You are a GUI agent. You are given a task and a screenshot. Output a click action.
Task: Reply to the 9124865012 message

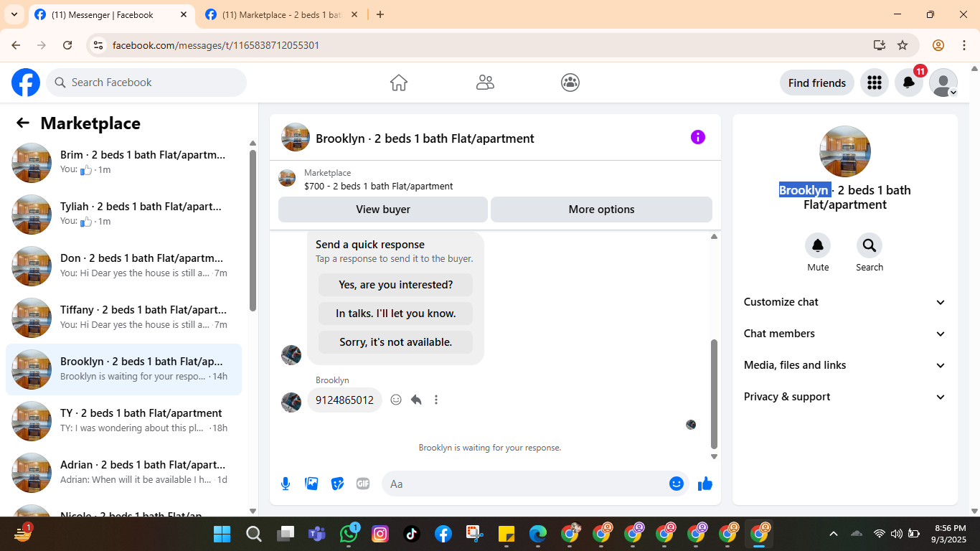pos(416,400)
